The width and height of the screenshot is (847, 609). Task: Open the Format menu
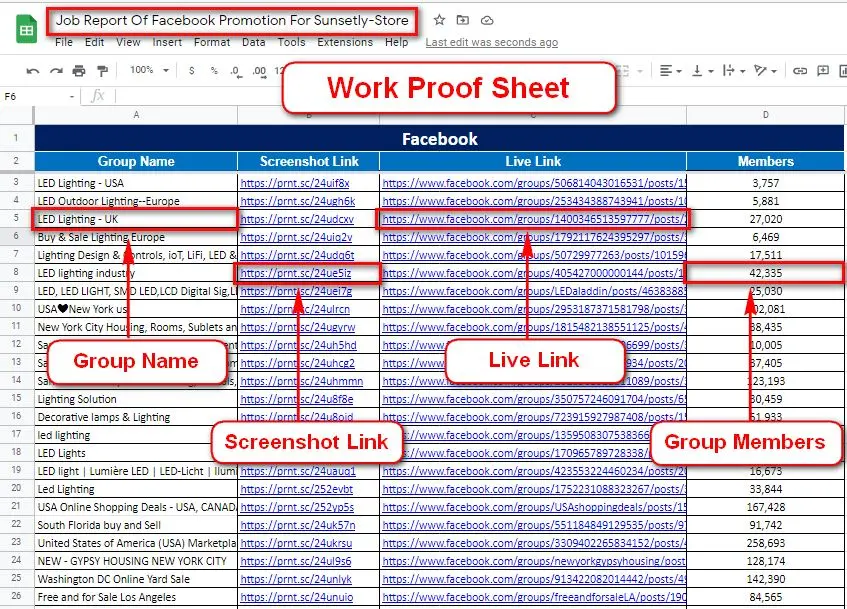[x=212, y=42]
